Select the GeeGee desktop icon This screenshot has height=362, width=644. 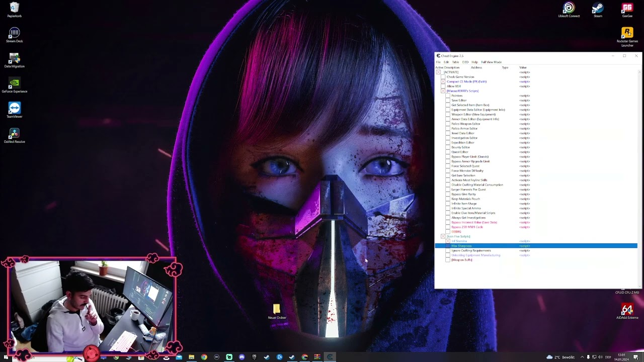pos(627,10)
